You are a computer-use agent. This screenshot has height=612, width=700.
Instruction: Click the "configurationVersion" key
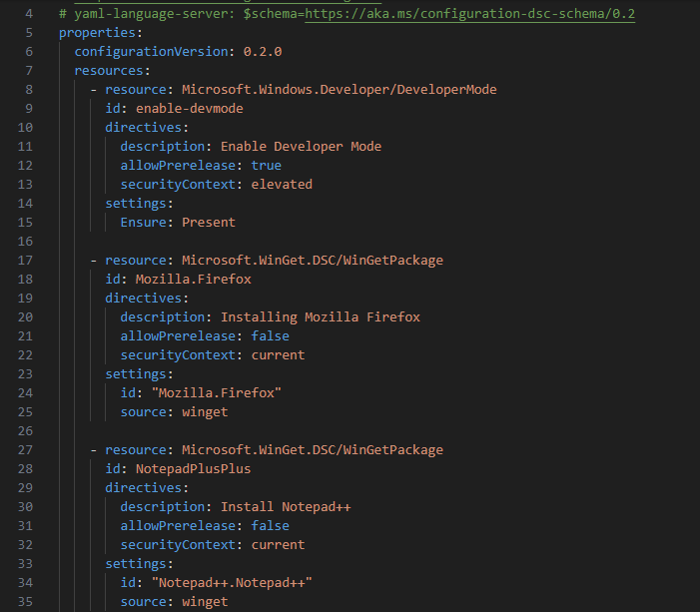point(151,52)
